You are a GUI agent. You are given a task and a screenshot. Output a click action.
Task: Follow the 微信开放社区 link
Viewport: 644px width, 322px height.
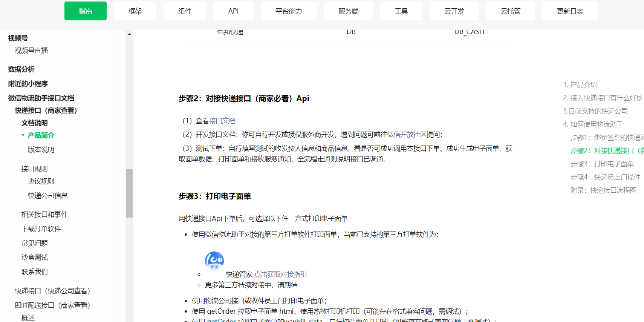point(407,135)
